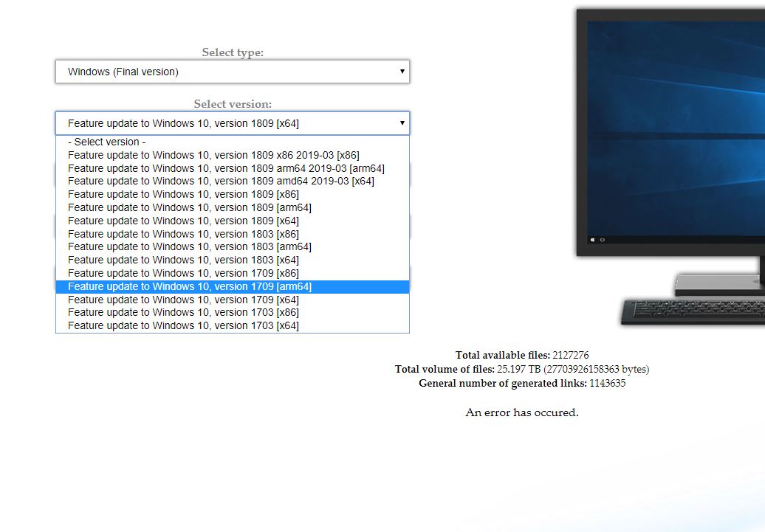Open the Select version combo box

(x=232, y=123)
